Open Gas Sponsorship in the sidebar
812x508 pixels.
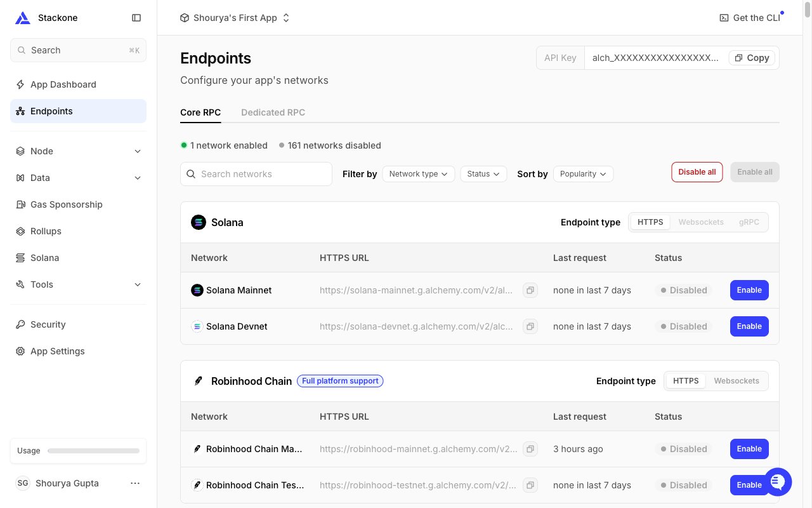[78, 204]
